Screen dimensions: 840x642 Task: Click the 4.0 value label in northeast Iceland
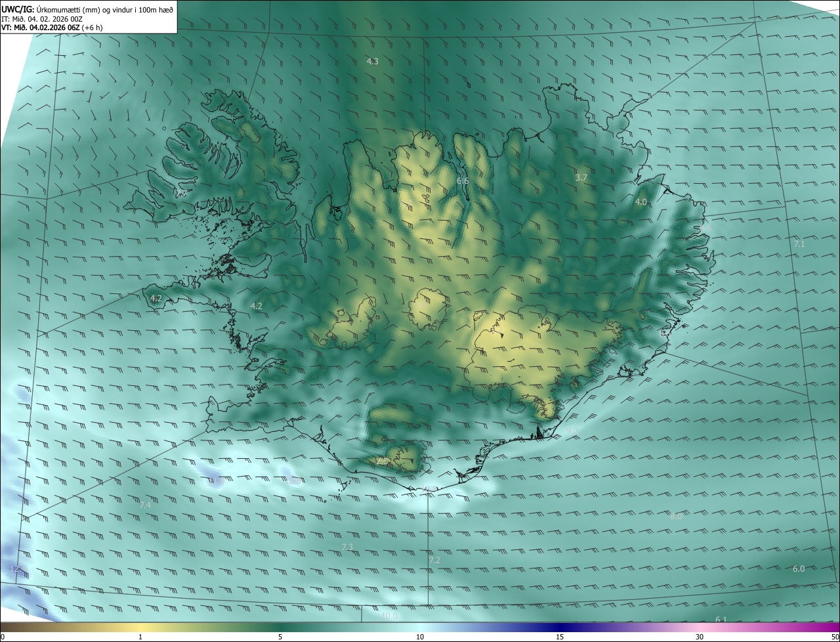(641, 202)
